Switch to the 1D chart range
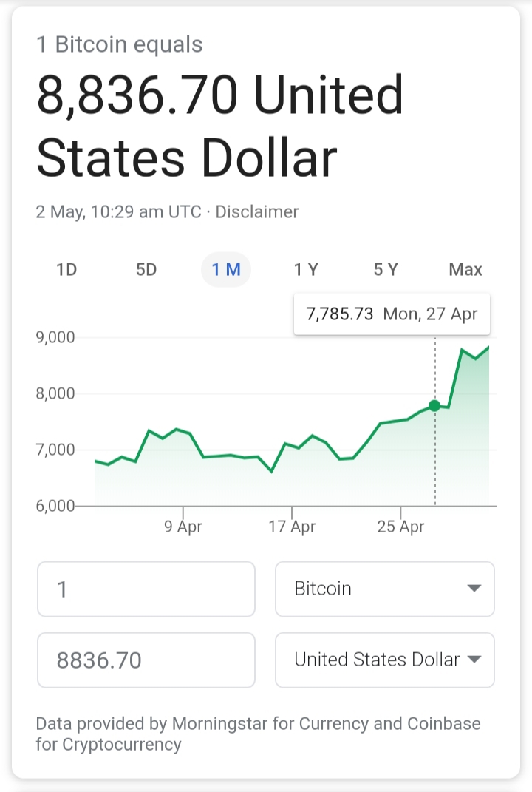 pyautogui.click(x=67, y=270)
